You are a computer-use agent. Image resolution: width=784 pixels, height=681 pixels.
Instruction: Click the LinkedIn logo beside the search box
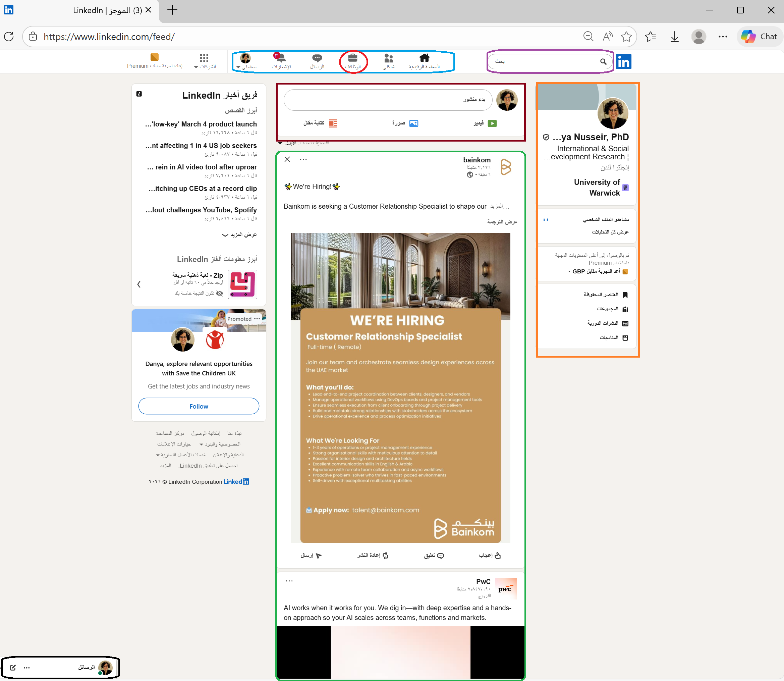click(624, 61)
